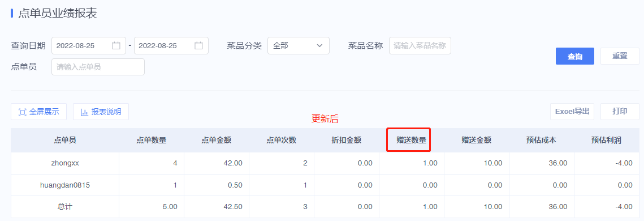The width and height of the screenshot is (644, 221).
Task: Click the 点单次数 column header
Action: 282,141
